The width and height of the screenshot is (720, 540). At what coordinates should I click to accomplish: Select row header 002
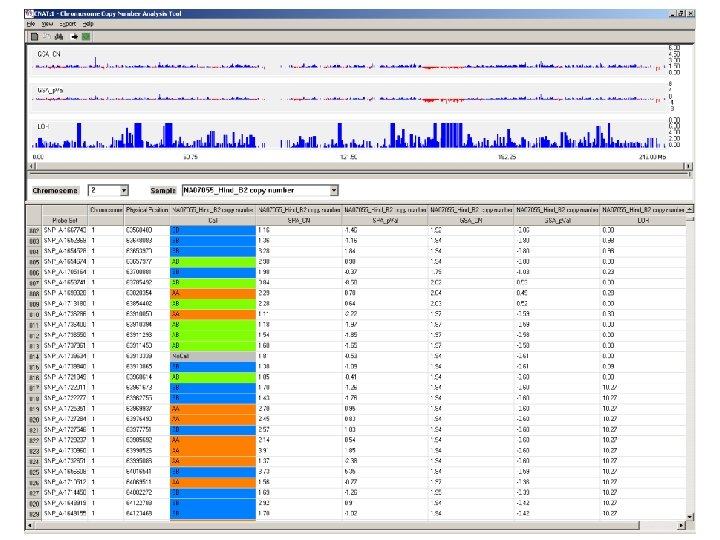click(34, 231)
